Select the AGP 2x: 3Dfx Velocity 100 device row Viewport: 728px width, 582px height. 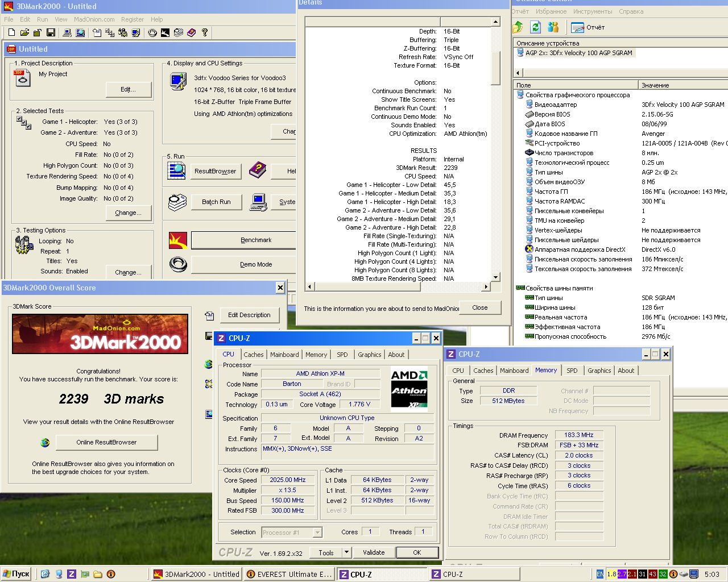pyautogui.click(x=578, y=53)
